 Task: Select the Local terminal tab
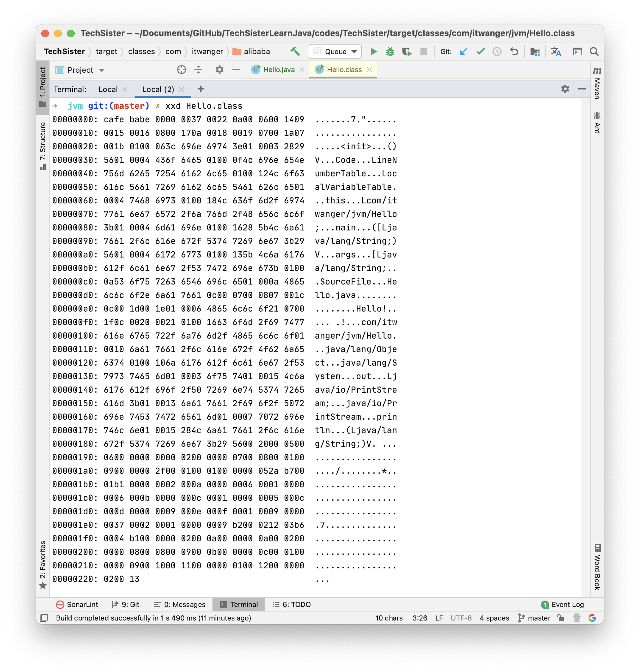(x=108, y=89)
